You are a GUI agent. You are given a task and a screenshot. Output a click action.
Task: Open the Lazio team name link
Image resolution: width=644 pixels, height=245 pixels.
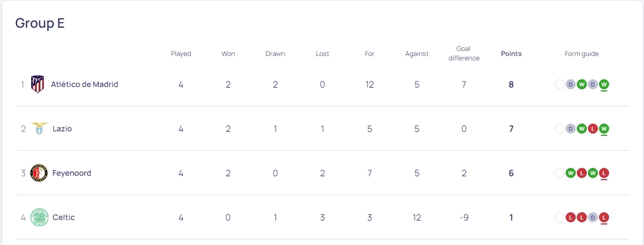pos(62,129)
